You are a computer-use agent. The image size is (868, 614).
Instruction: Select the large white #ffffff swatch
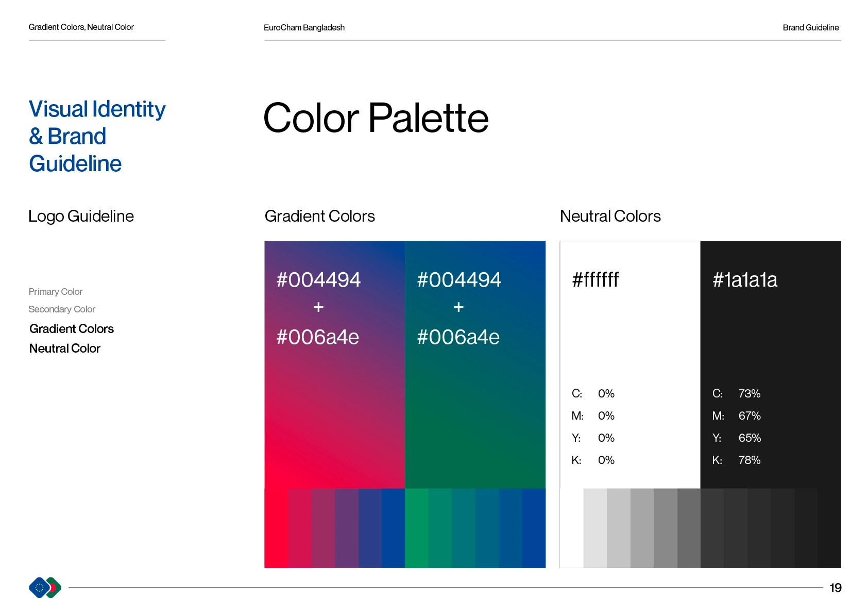tap(629, 335)
